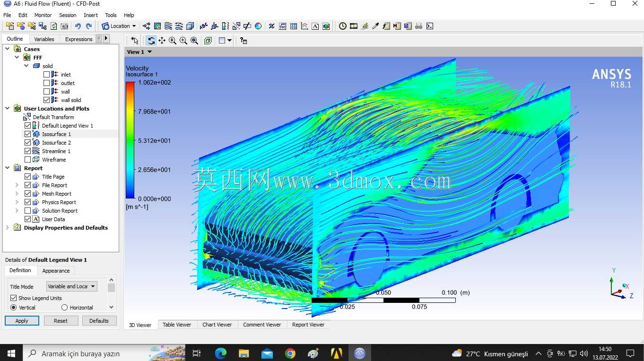The width and height of the screenshot is (644, 361).
Task: Click the Undo arrow icon
Action: (78, 26)
